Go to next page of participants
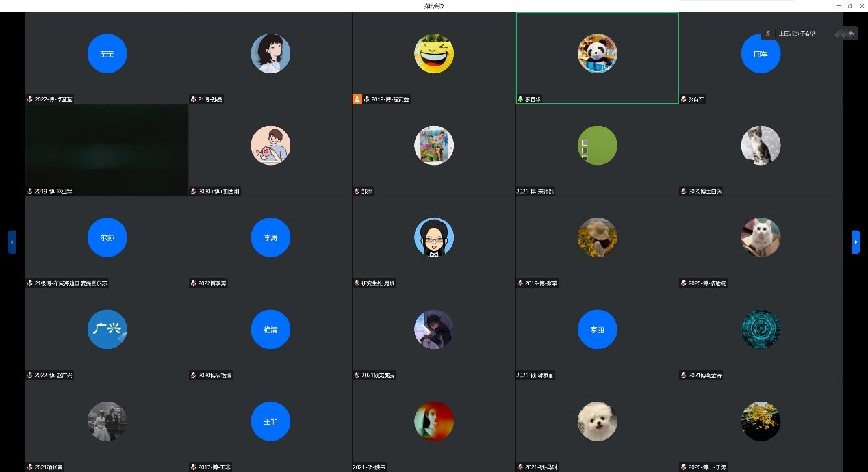This screenshot has height=472, width=868. tap(856, 242)
